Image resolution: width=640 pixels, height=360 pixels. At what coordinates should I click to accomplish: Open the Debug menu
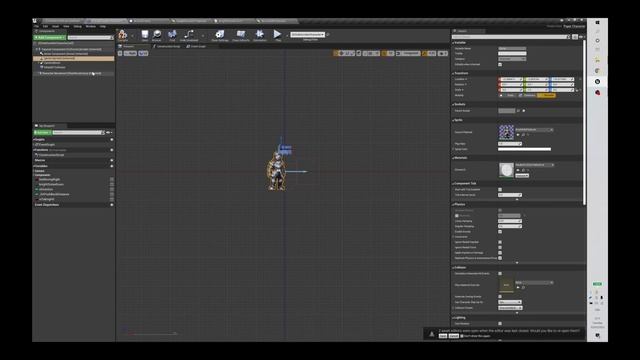pos(78,27)
